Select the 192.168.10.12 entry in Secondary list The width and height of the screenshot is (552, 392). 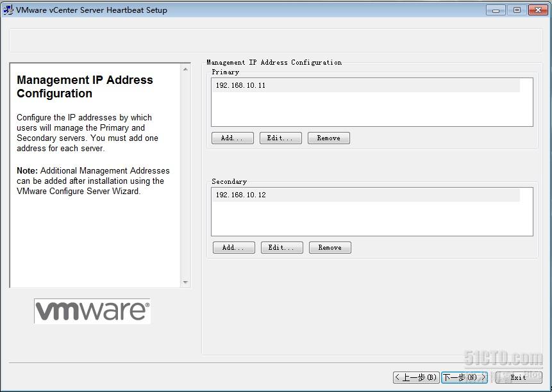coord(366,195)
